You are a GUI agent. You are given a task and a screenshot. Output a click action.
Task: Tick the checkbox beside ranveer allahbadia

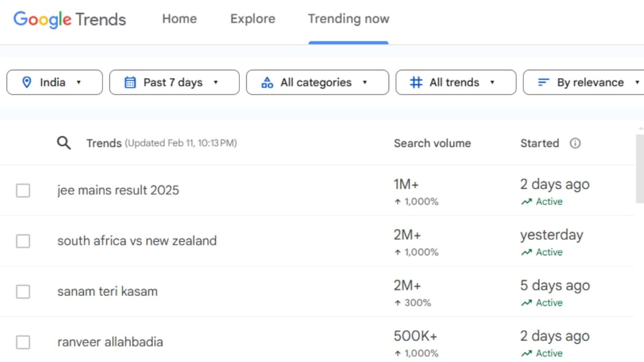[x=23, y=342]
